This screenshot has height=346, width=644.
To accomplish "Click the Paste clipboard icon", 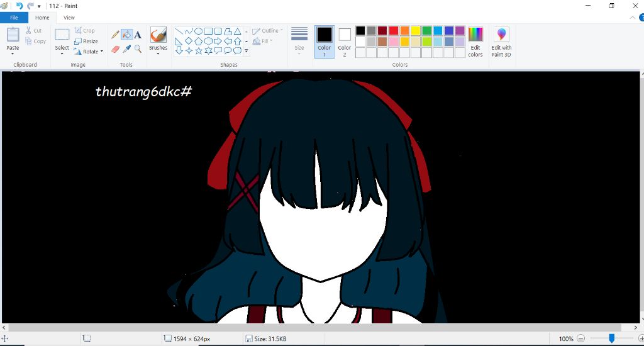I will pos(13,35).
